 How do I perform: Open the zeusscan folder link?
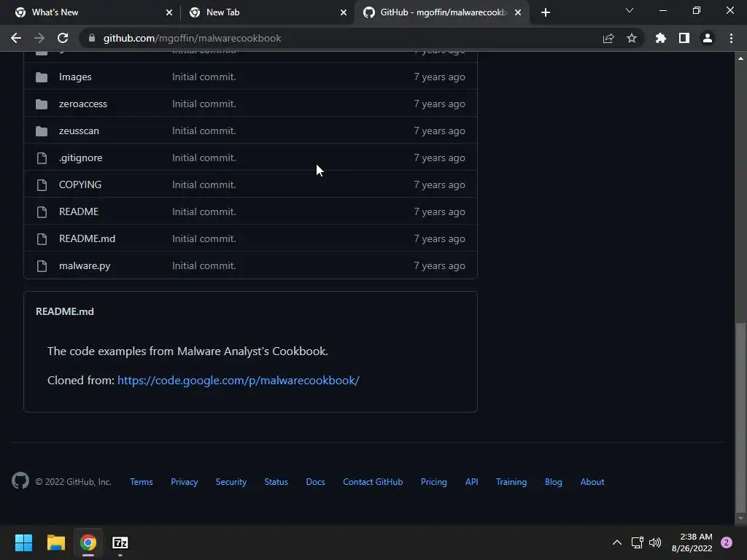[79, 131]
